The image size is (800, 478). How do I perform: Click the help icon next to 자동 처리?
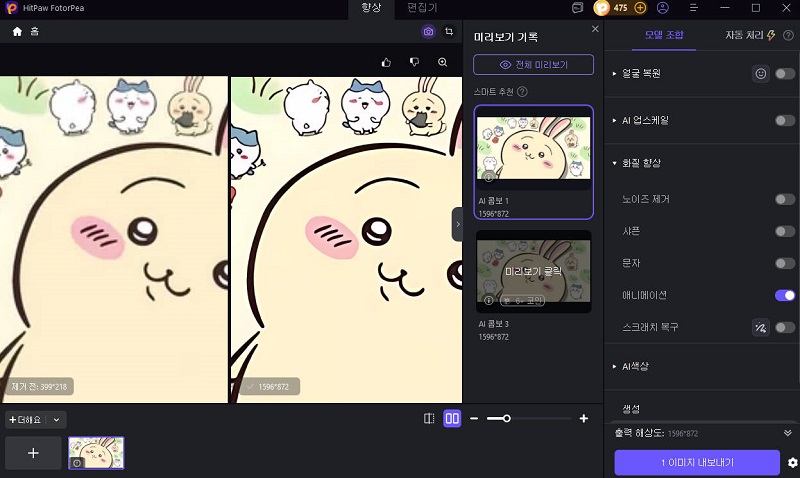(788, 35)
